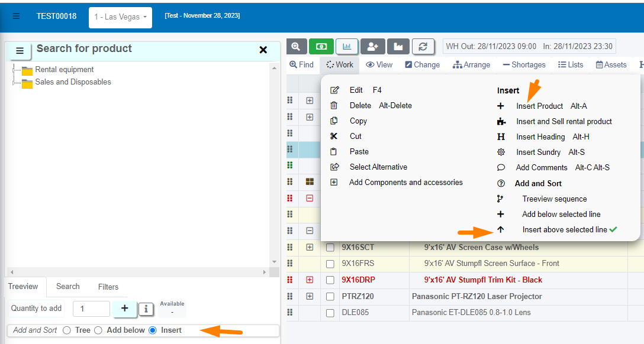Open the Lists menu
The width and height of the screenshot is (644, 344).
pyautogui.click(x=571, y=65)
